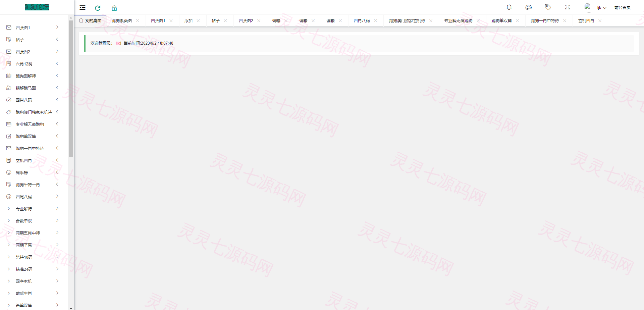Click the envelope icon beside 四张图1
Viewport: 644px width, 310px height.
9,28
